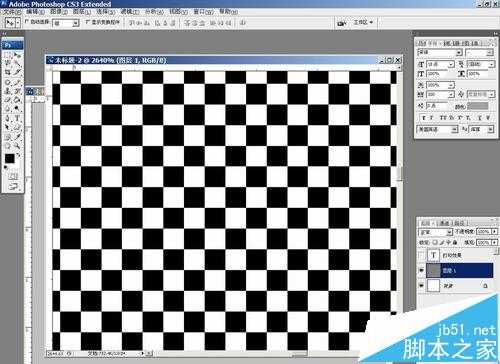Image resolution: width=500 pixels, height=364 pixels.
Task: Open the 滤镜 (Filter) menu
Action: [130, 12]
